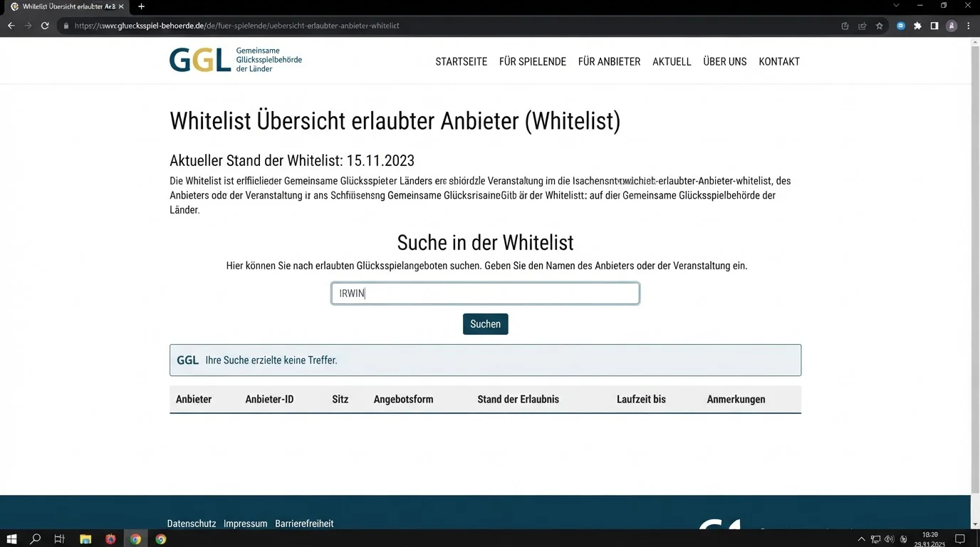
Task: Open Task View on the taskbar
Action: [x=60, y=539]
